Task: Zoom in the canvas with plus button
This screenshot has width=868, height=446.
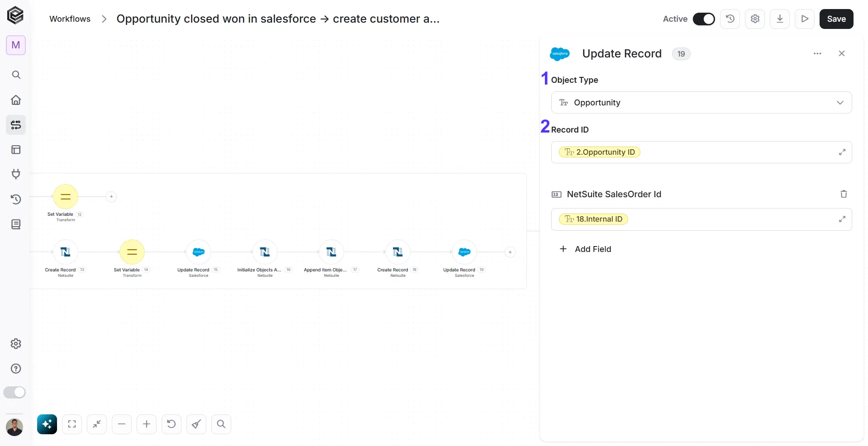Action: pos(147,424)
